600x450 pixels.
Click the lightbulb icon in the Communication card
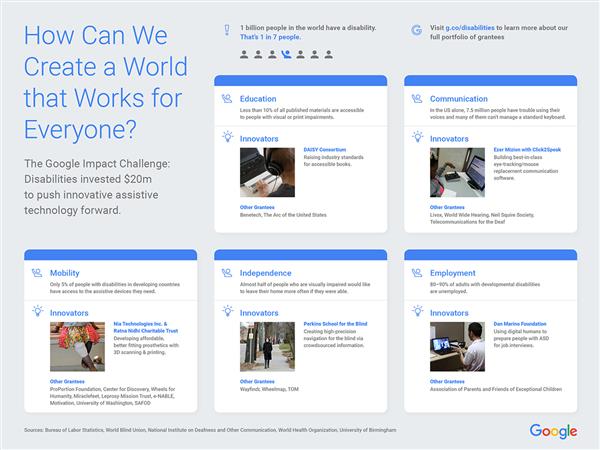coord(417,137)
